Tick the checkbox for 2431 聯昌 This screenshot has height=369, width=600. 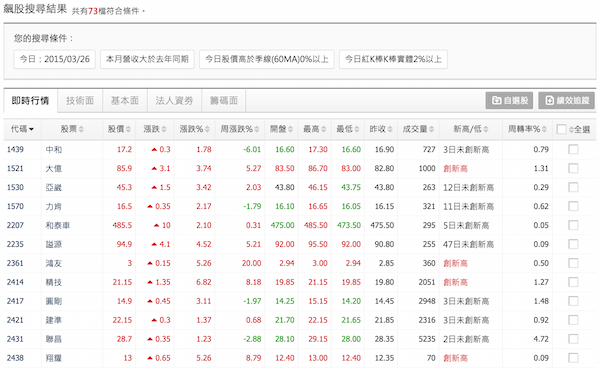click(x=573, y=339)
